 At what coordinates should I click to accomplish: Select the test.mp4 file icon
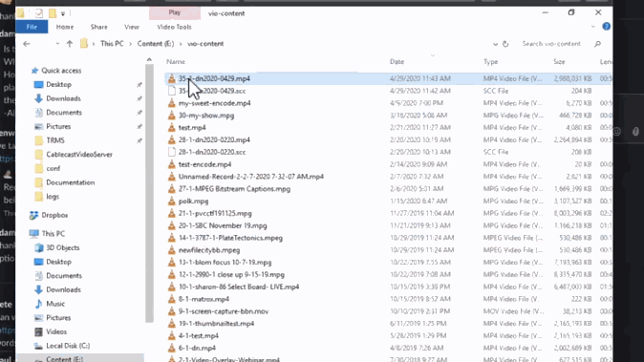coord(172,128)
